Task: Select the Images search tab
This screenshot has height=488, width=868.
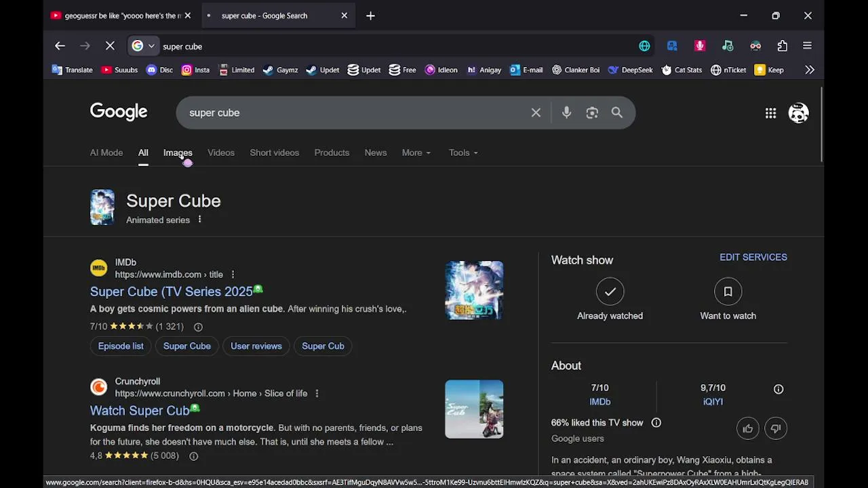Action: coord(178,152)
